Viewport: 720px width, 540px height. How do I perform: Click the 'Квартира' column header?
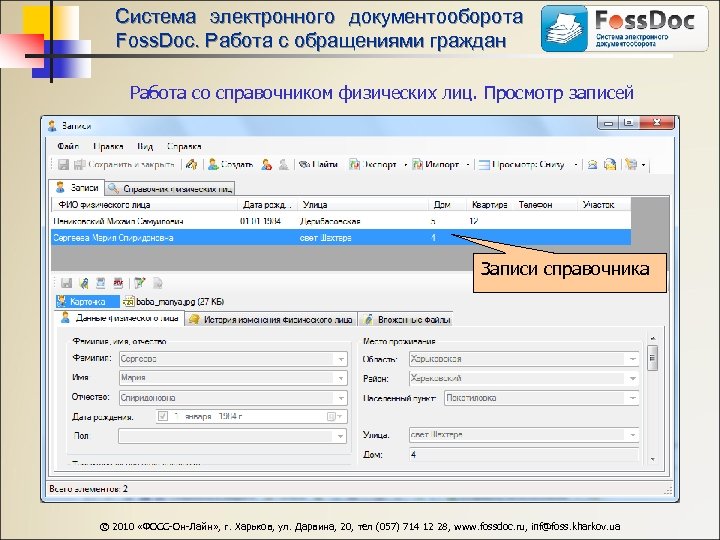point(489,205)
